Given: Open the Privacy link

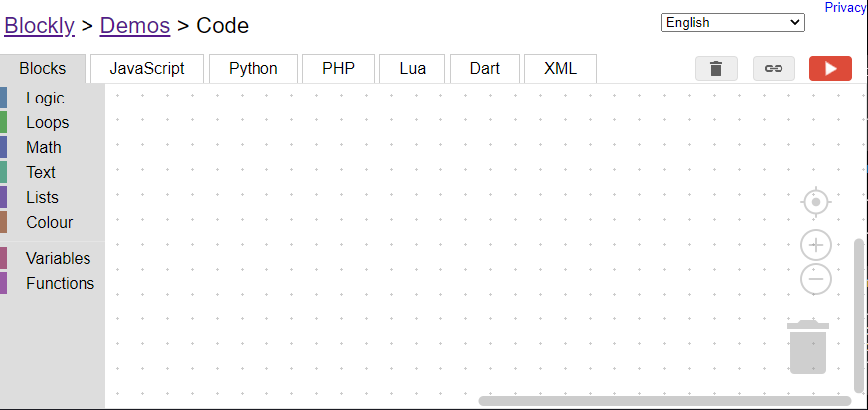Looking at the screenshot, I should [845, 8].
